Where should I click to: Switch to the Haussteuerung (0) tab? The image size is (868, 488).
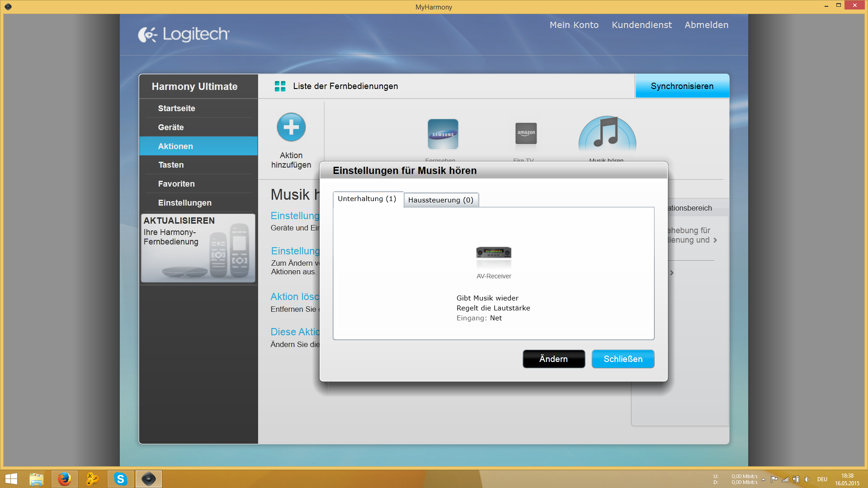[x=440, y=200]
